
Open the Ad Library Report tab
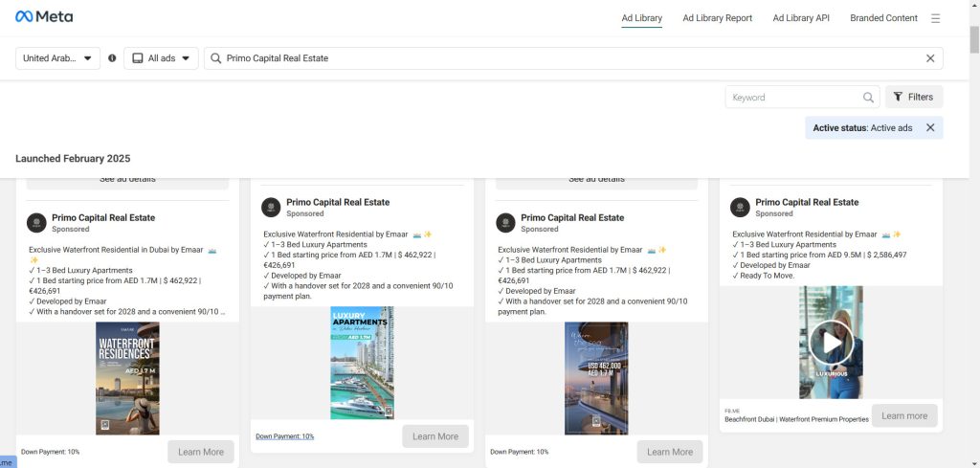(x=718, y=18)
